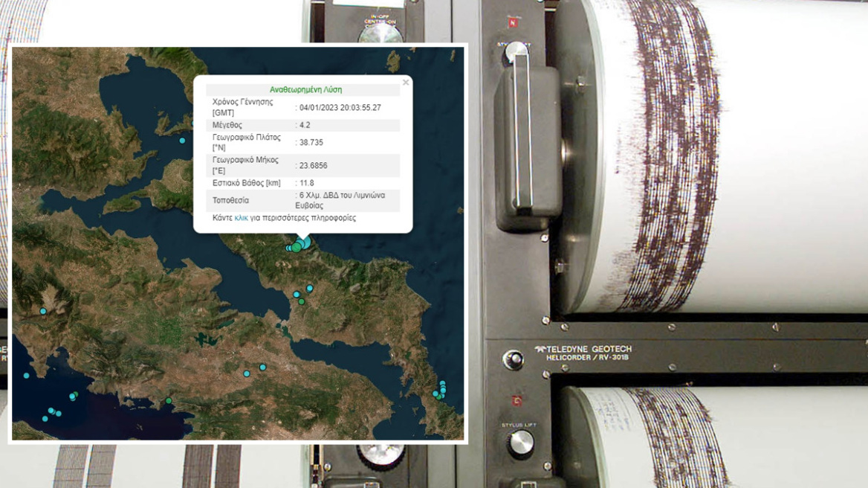Turn the STYLUS LIFT knob on the helicorder
This screenshot has height=488, width=868.
click(x=520, y=443)
